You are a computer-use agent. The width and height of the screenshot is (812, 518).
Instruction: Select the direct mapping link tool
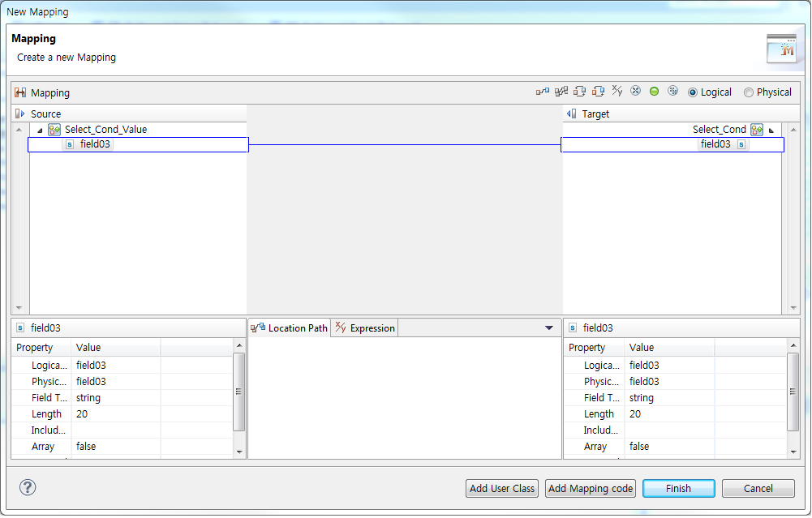(x=542, y=91)
